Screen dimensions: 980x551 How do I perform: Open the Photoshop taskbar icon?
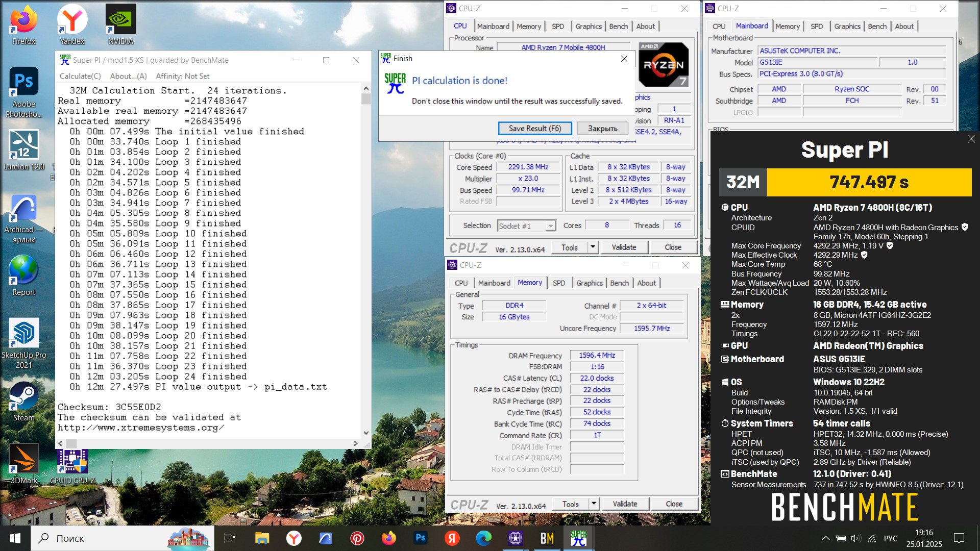(421, 538)
